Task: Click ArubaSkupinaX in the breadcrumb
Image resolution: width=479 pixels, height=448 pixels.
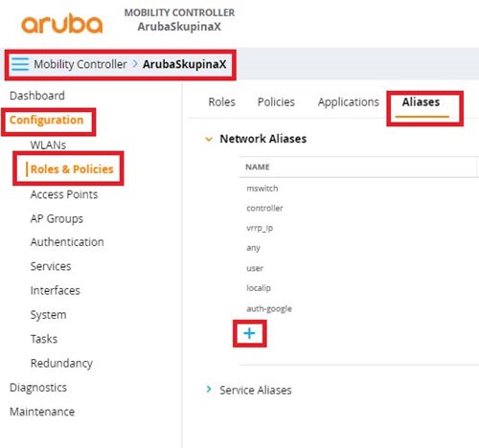Action: pos(184,64)
